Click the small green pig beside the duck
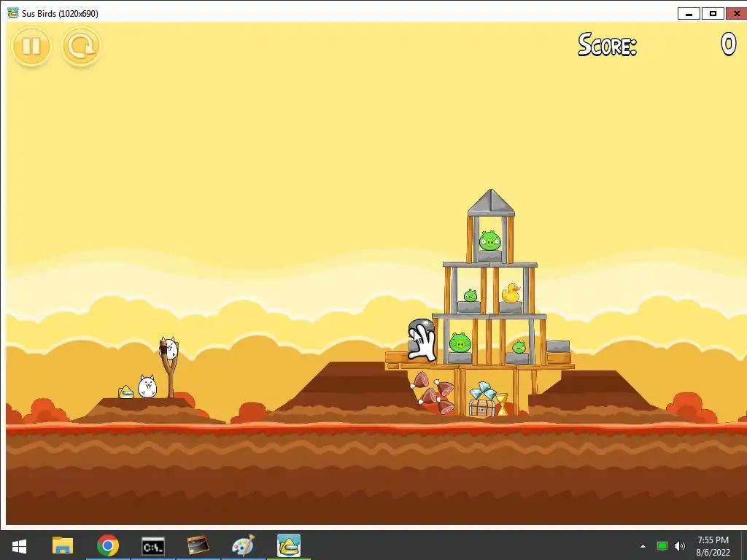747x560 pixels. [471, 296]
